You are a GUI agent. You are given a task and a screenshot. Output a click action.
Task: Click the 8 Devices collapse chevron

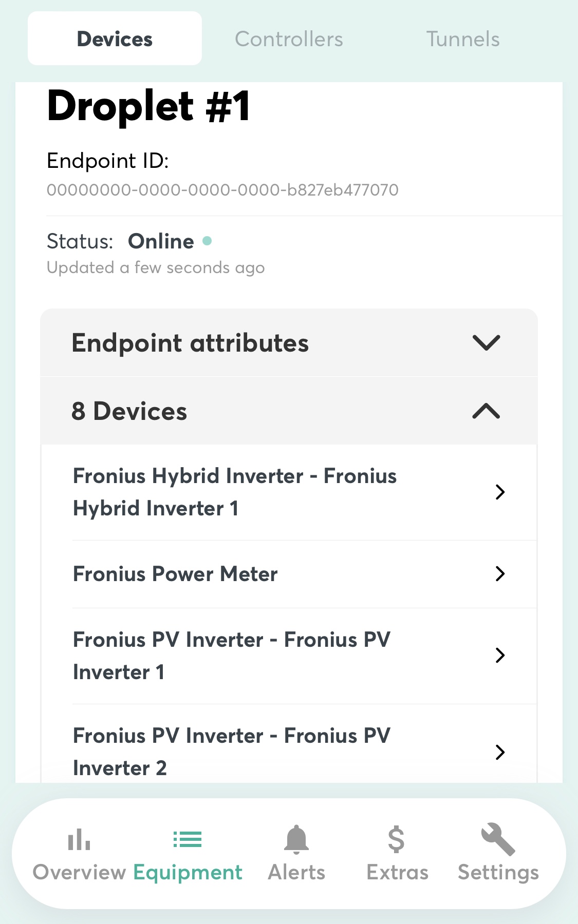[486, 411]
